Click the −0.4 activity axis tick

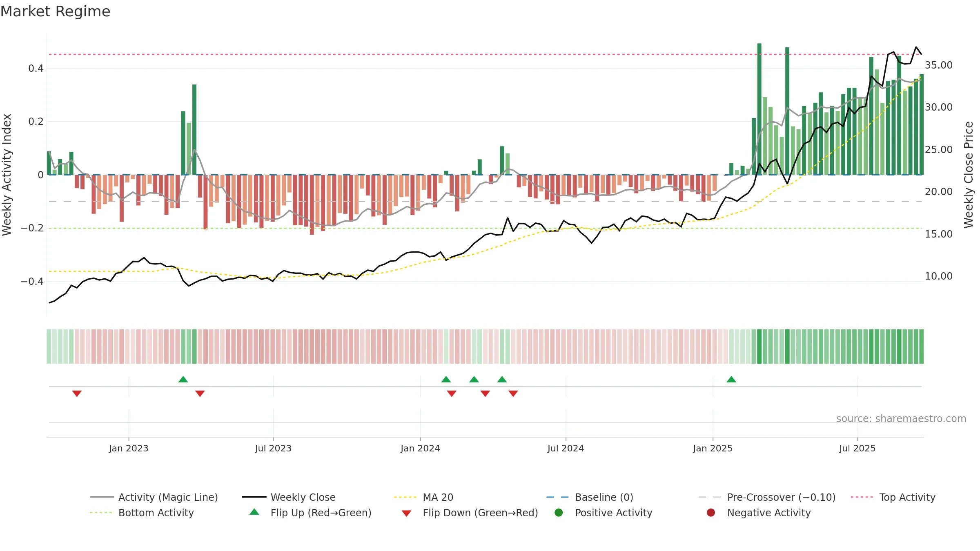(32, 282)
